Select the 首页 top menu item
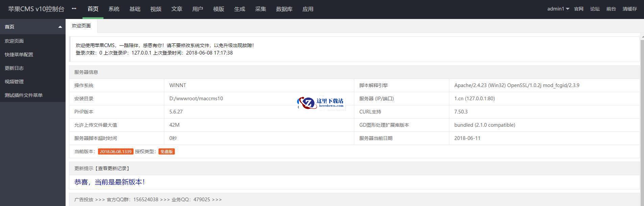Image resolution: width=644 pixels, height=206 pixels. click(x=93, y=9)
